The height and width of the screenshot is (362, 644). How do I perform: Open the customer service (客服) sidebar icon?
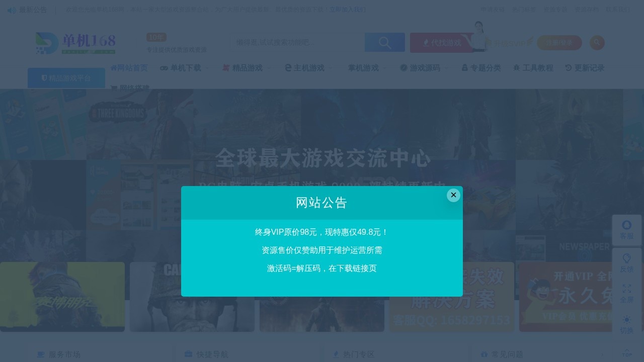coord(627,229)
